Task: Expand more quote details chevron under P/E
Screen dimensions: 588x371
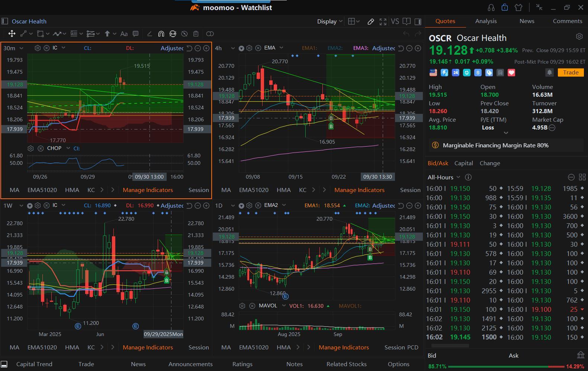Action: tap(506, 132)
